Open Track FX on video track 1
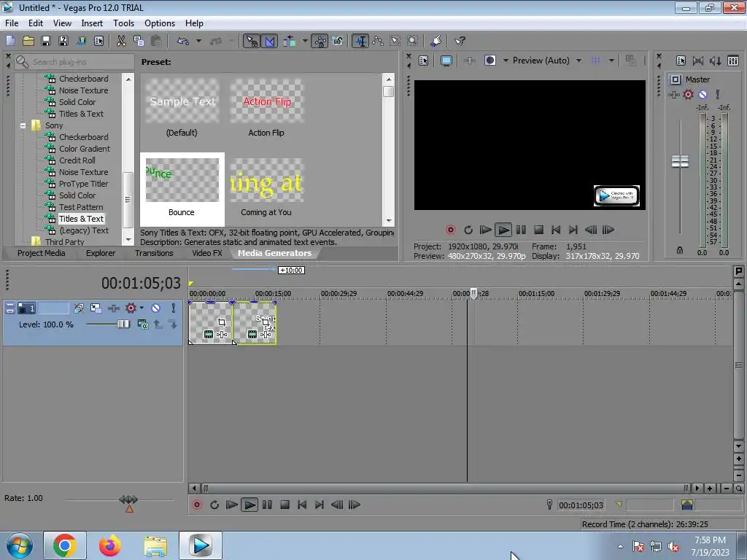Image resolution: width=747 pixels, height=560 pixels. 113,308
